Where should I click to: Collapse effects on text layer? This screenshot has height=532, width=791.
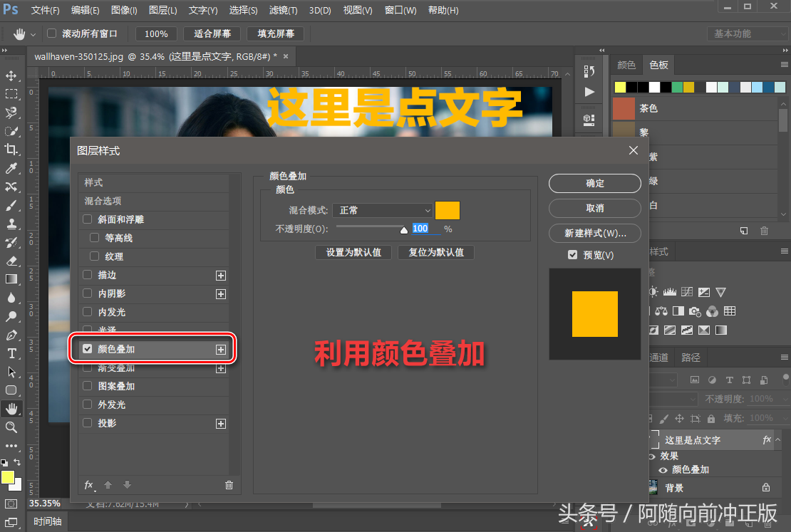tap(778, 439)
